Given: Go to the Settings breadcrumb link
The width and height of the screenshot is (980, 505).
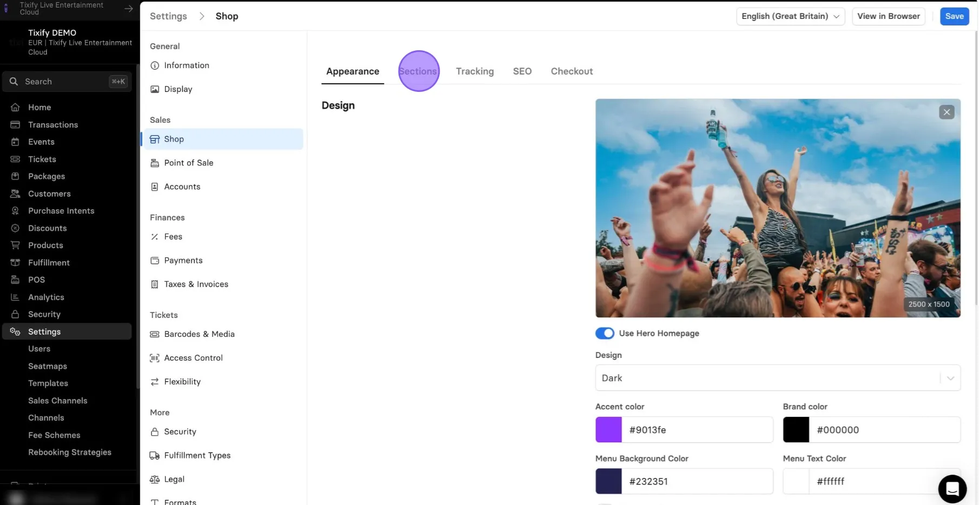Looking at the screenshot, I should (168, 16).
